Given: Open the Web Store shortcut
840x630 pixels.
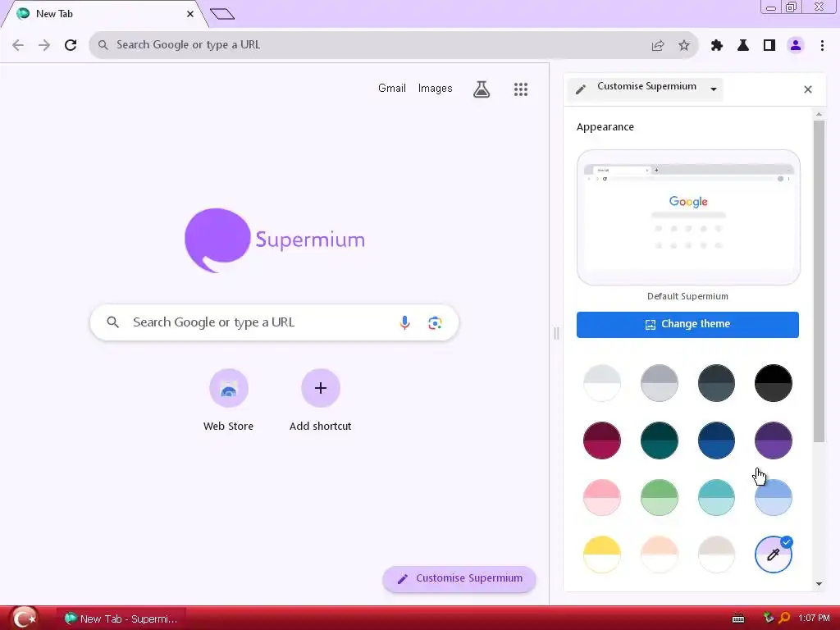Looking at the screenshot, I should tap(229, 388).
